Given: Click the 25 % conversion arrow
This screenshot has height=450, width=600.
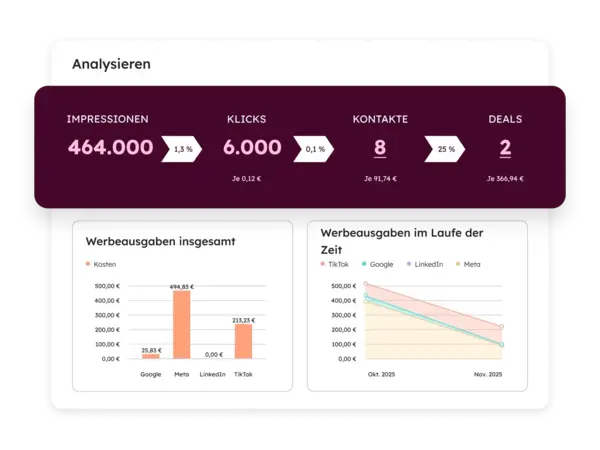Looking at the screenshot, I should click(445, 149).
